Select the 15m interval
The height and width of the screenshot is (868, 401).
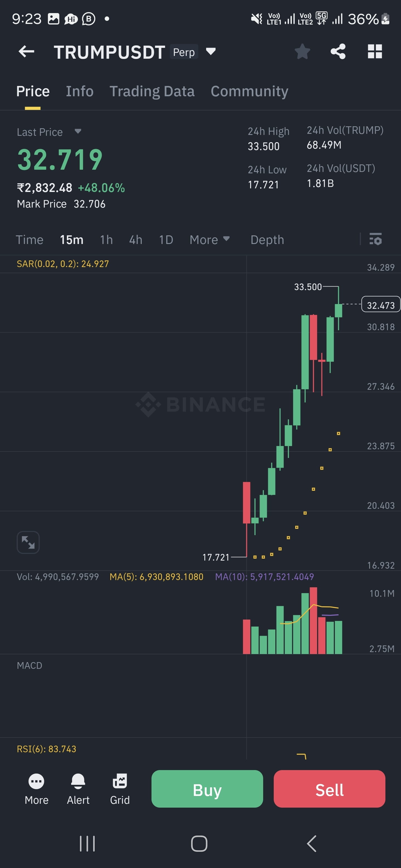[72, 240]
